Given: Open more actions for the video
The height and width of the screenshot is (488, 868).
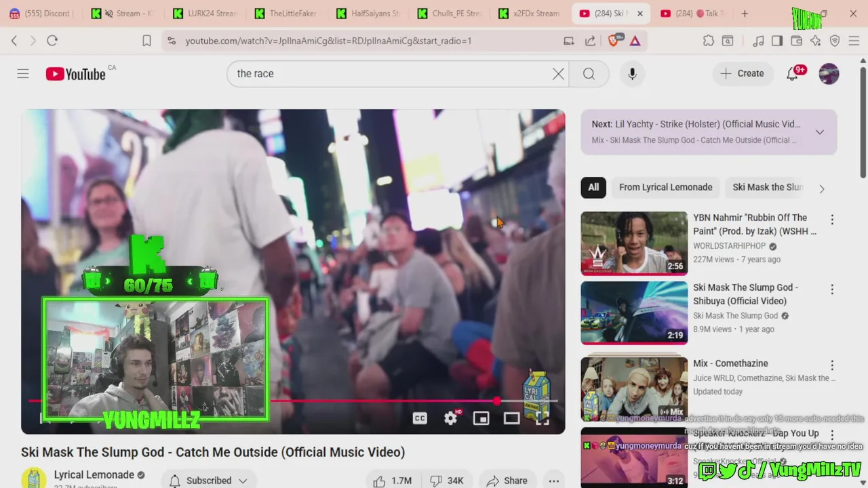Looking at the screenshot, I should click(x=554, y=481).
